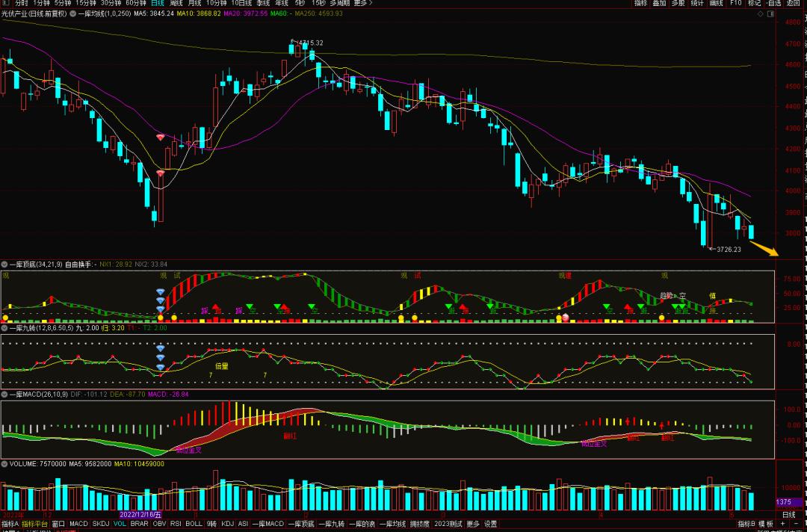
Task: Open the 更多 periods dropdown at top
Action: [x=363, y=3]
